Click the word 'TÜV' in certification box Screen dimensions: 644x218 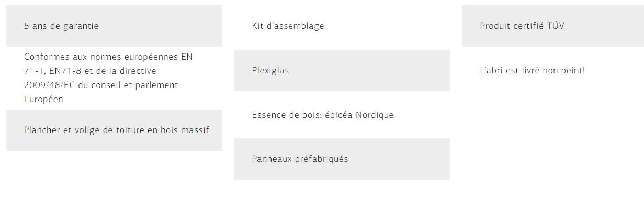click(556, 26)
